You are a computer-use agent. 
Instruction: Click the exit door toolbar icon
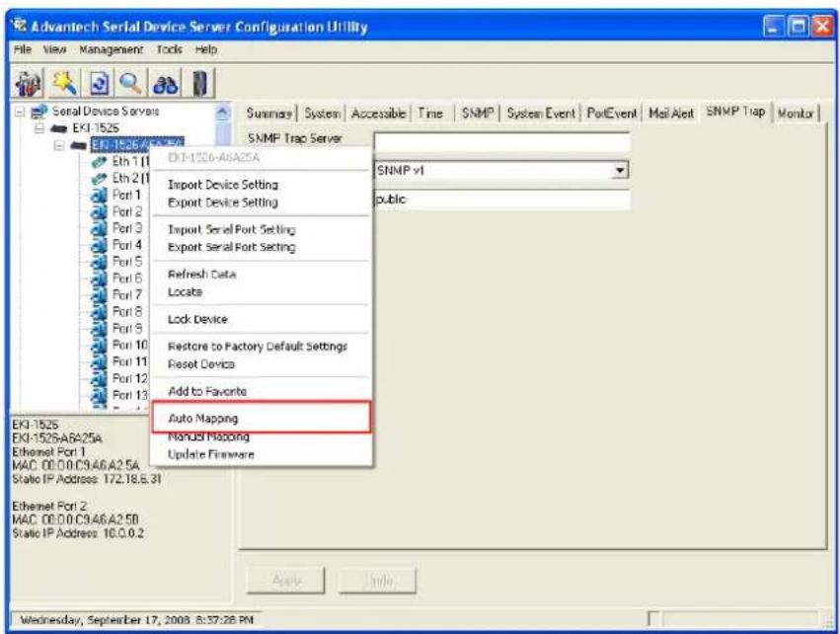[x=199, y=83]
